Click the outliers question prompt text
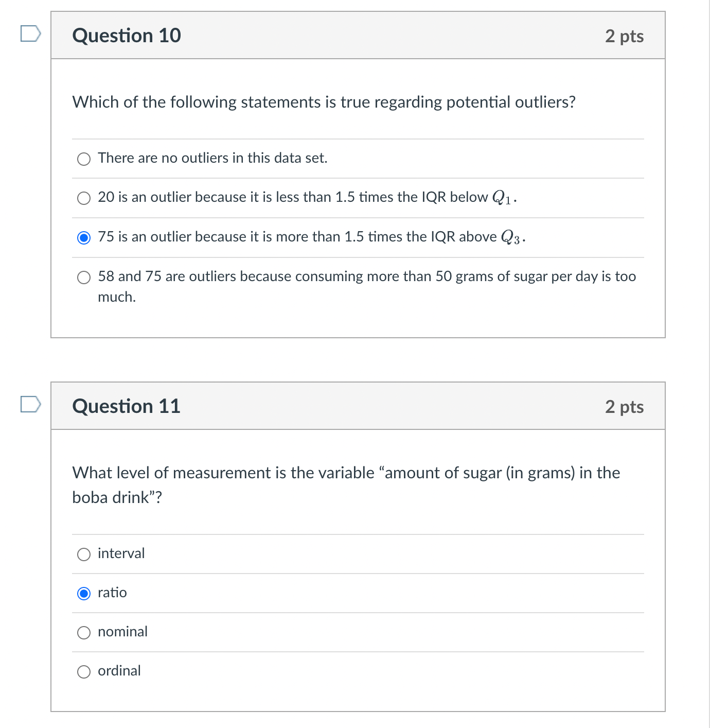This screenshot has height=728, width=710. coord(324,102)
